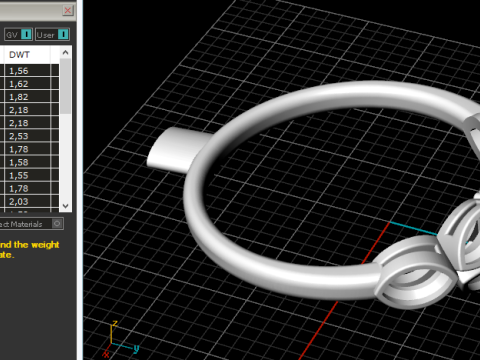
Task: Click the list scroll down arrow
Action: [65, 206]
